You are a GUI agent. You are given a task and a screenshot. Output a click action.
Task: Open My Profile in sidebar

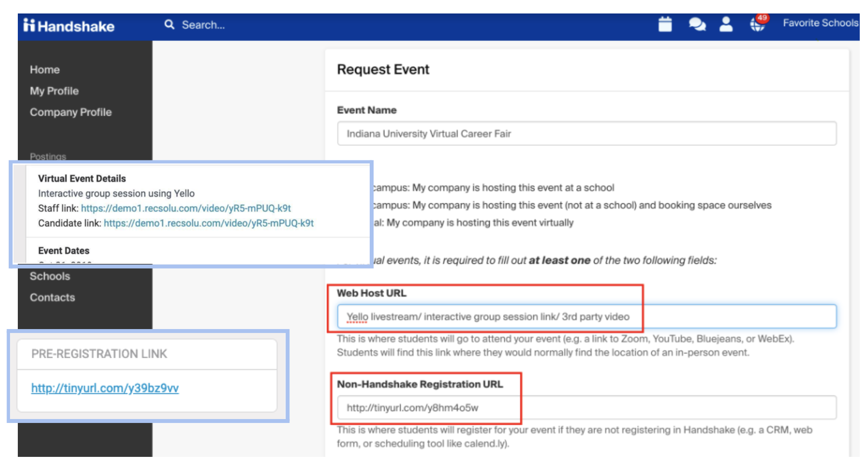54,91
